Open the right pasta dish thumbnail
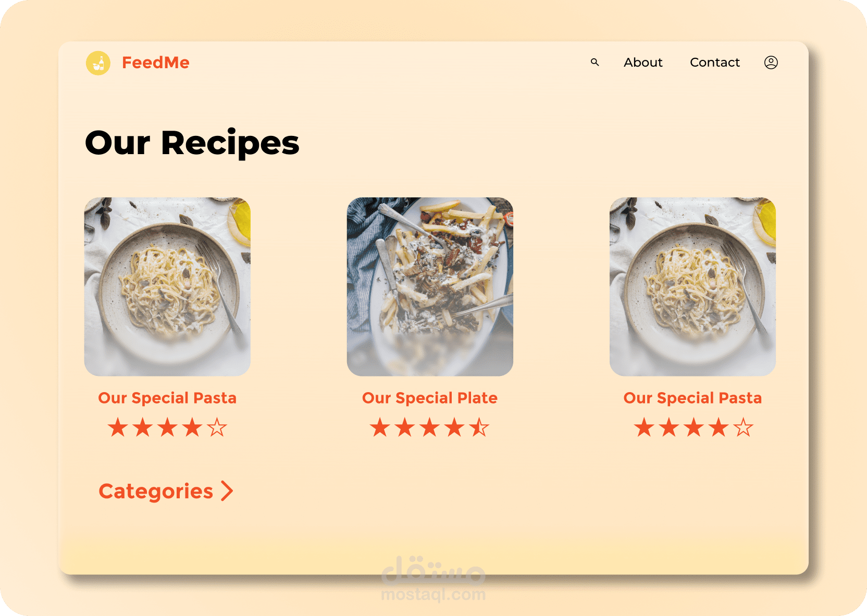This screenshot has width=867, height=616. click(692, 286)
